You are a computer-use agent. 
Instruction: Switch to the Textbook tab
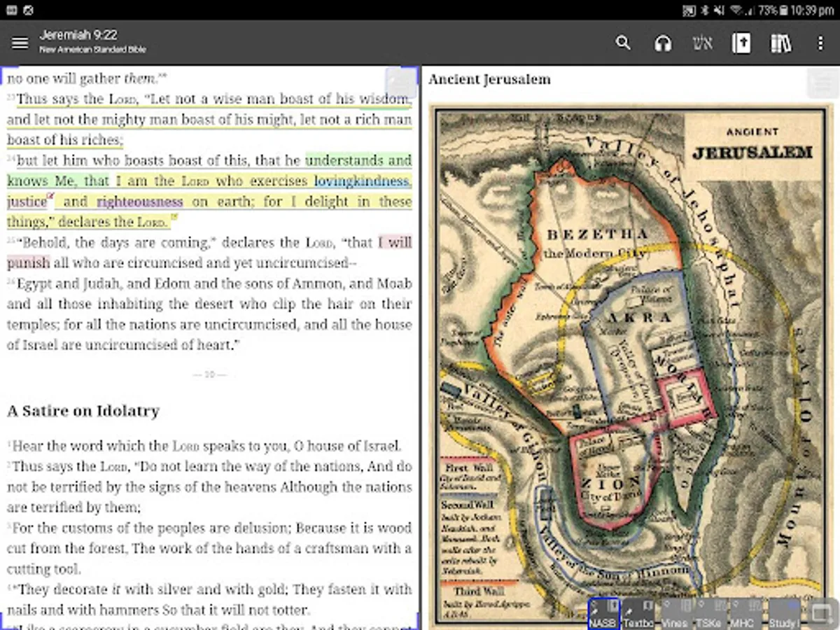638,614
